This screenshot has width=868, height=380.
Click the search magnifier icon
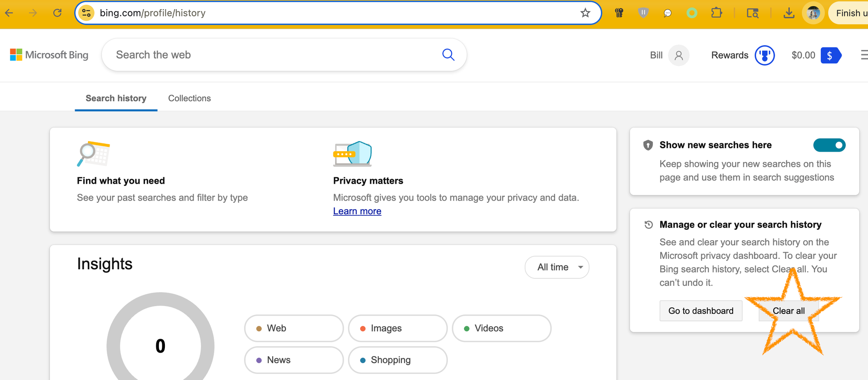pos(448,55)
